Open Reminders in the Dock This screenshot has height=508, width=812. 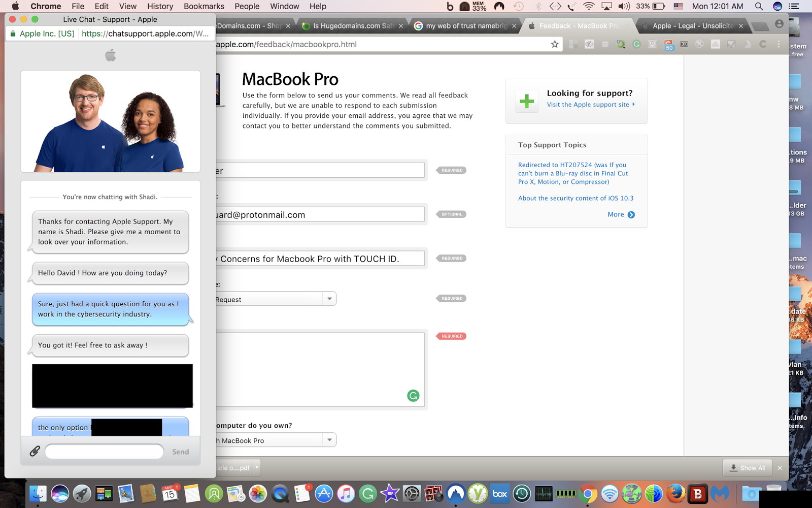pos(302,493)
